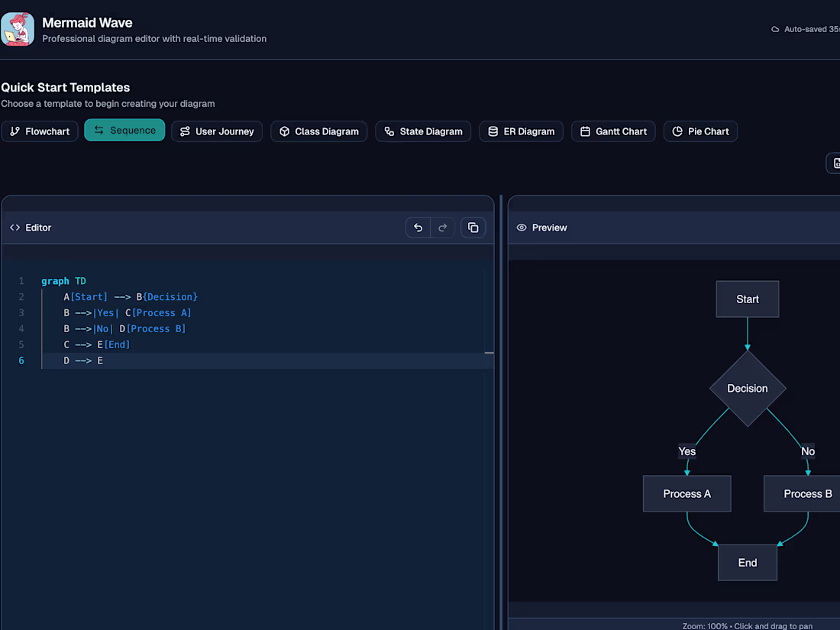Load the Class Diagram template

click(318, 131)
